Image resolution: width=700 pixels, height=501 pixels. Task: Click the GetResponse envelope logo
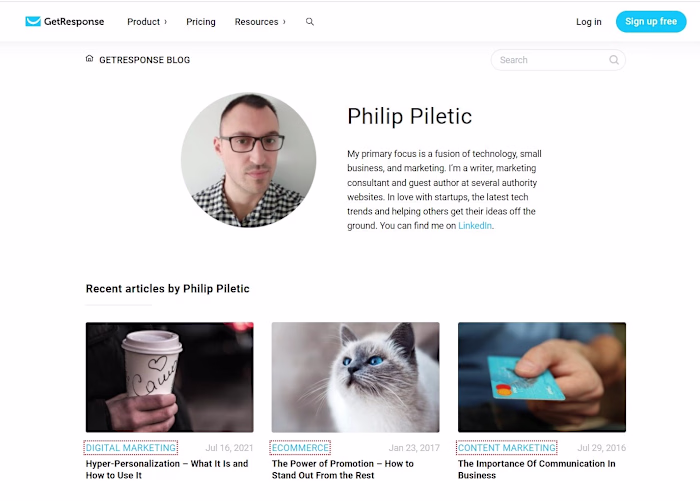point(33,21)
